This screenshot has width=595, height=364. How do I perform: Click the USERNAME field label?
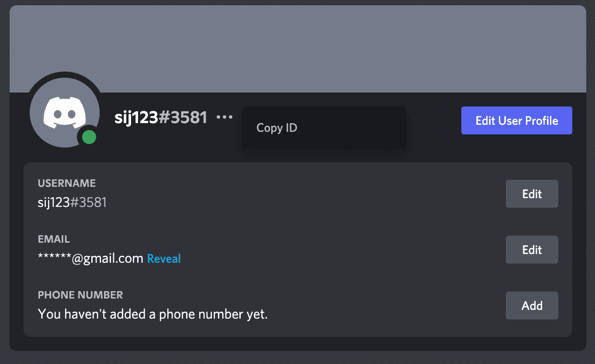[x=67, y=183]
